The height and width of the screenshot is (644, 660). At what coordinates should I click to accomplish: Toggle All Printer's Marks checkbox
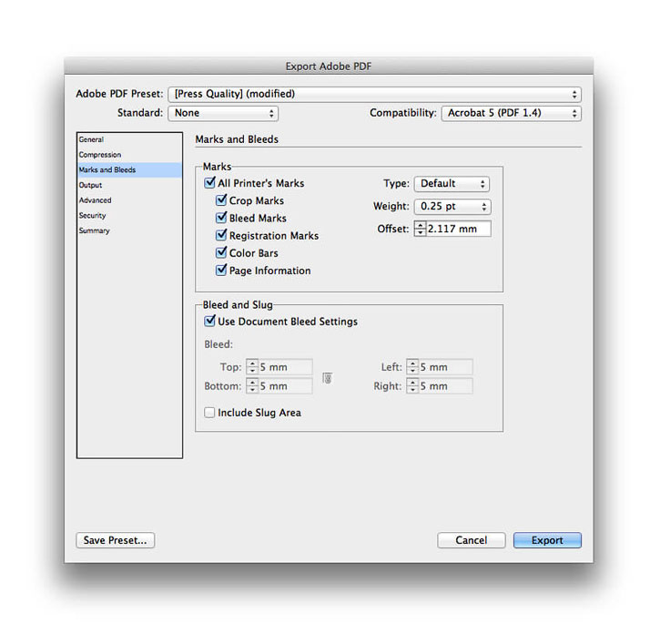[209, 183]
